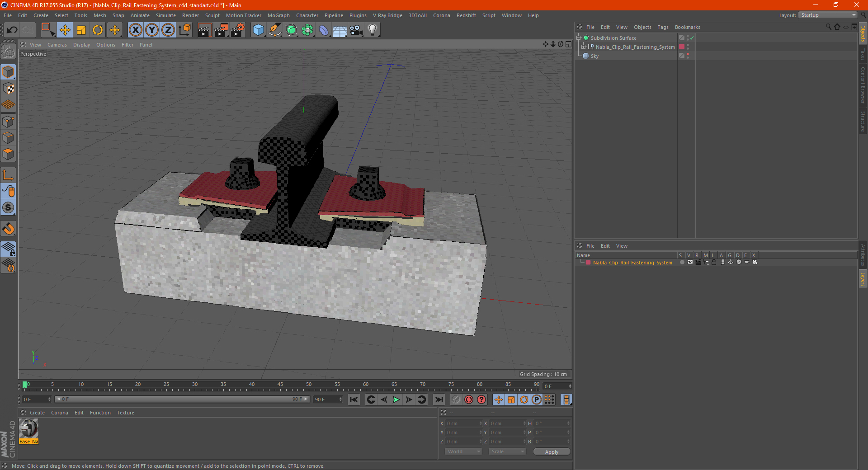Viewport: 868px width, 470px height.
Task: Click the Enable Axis tool icon
Action: click(8, 175)
